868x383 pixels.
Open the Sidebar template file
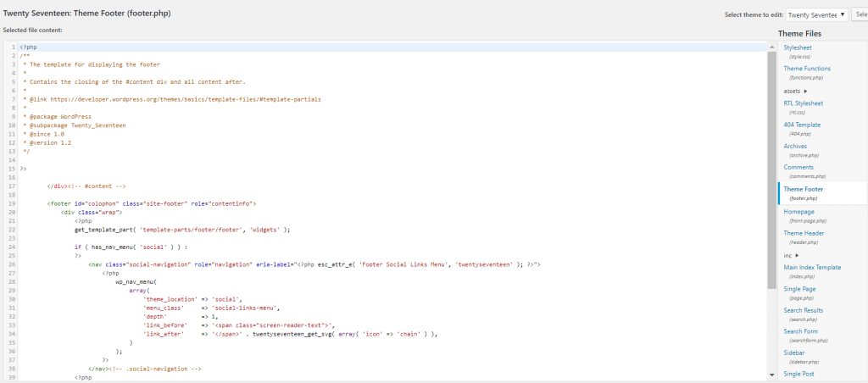click(x=795, y=352)
